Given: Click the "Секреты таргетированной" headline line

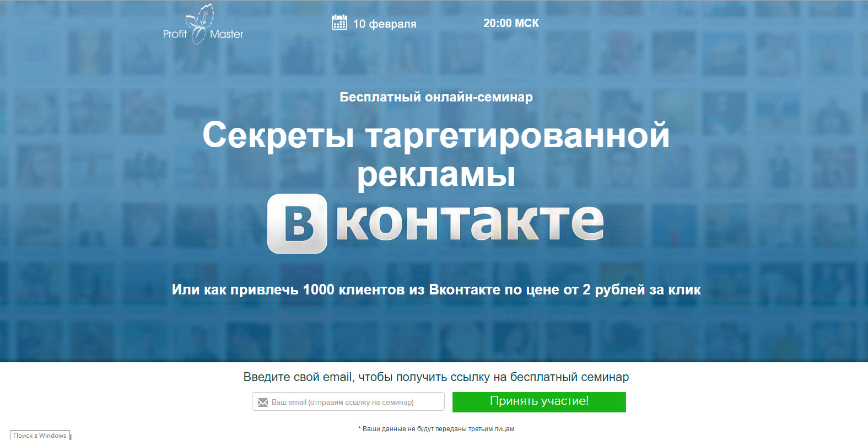Looking at the screenshot, I should pos(435,135).
